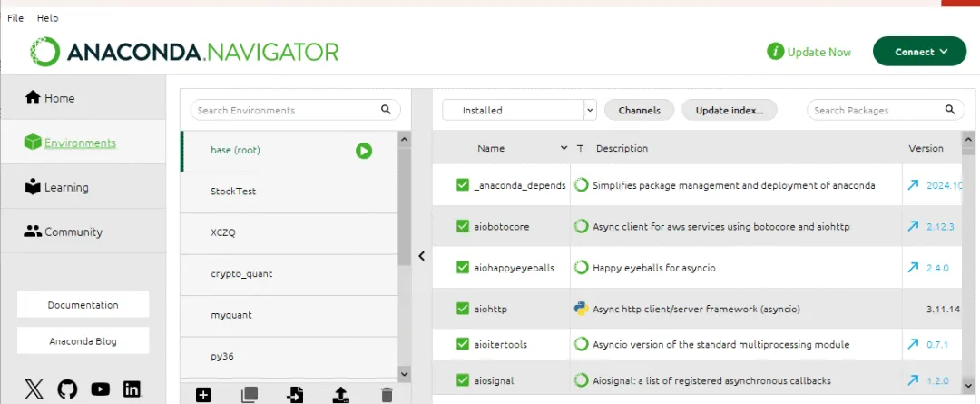Toggle the _anaconda_depends package checkbox
Screen dimensions: 980x404
tap(463, 185)
